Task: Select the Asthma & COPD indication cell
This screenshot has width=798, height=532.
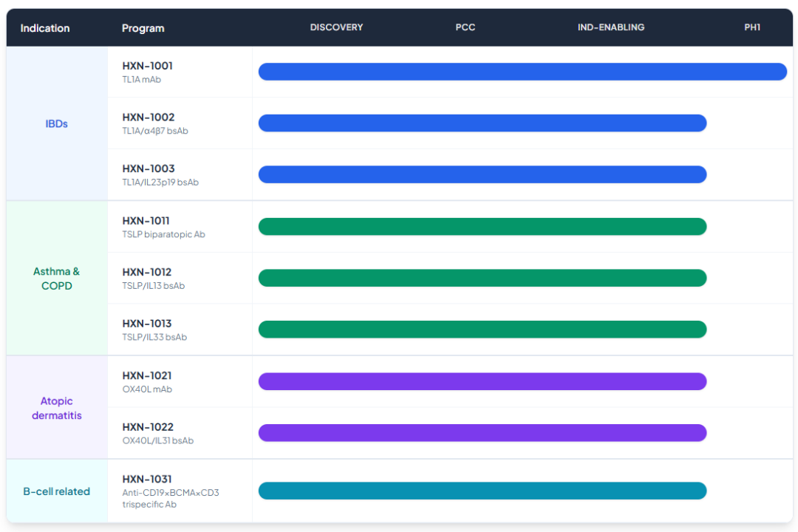Action: click(x=56, y=279)
